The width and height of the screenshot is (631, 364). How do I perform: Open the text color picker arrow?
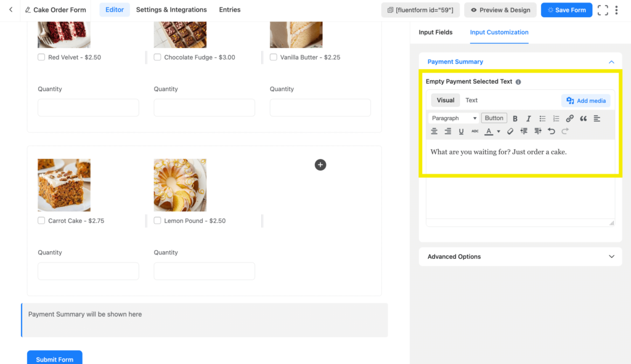pyautogui.click(x=498, y=131)
